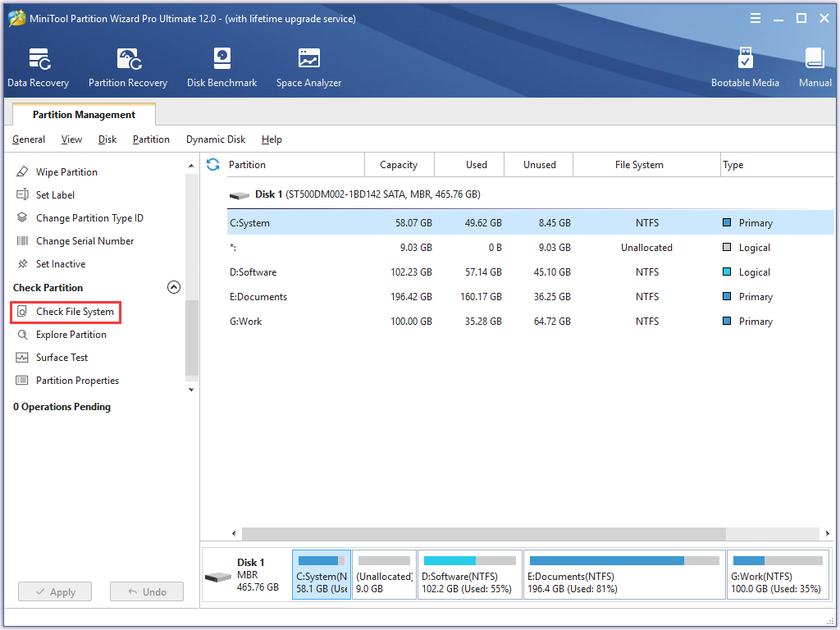
Task: Select the D:Software partition row
Action: click(531, 272)
